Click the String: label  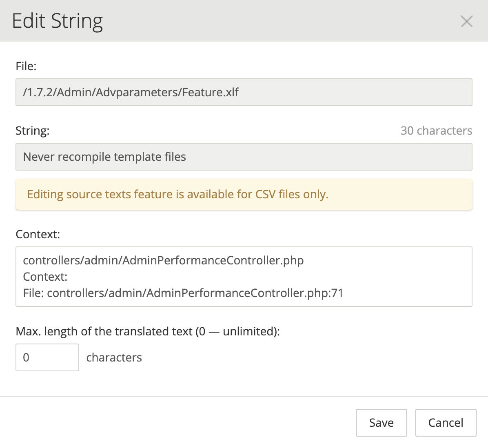pos(32,131)
